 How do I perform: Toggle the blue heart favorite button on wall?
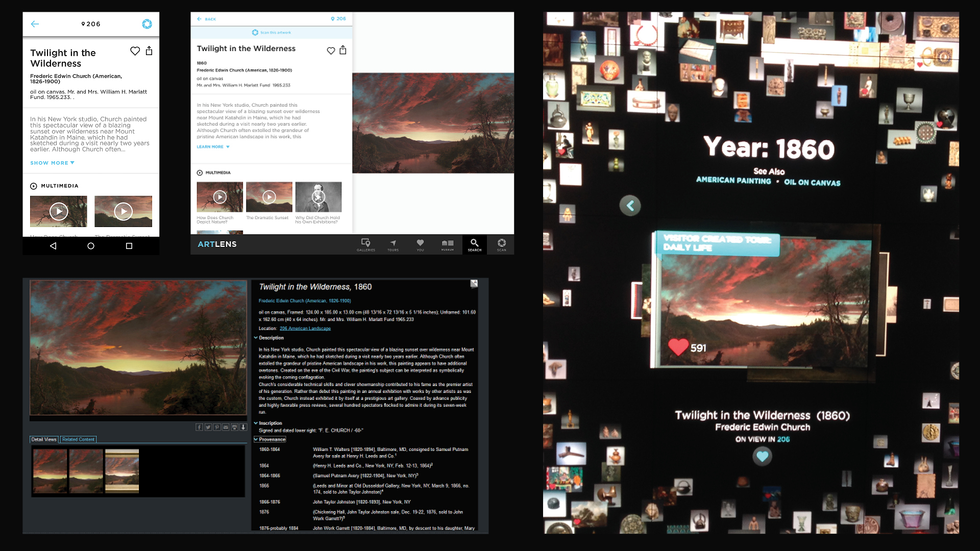point(763,456)
